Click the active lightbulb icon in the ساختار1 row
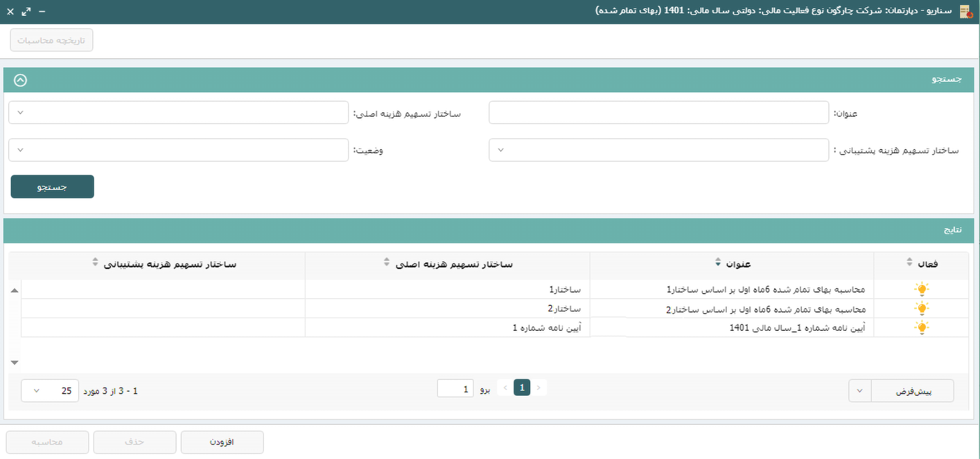980x459 pixels. [921, 289]
